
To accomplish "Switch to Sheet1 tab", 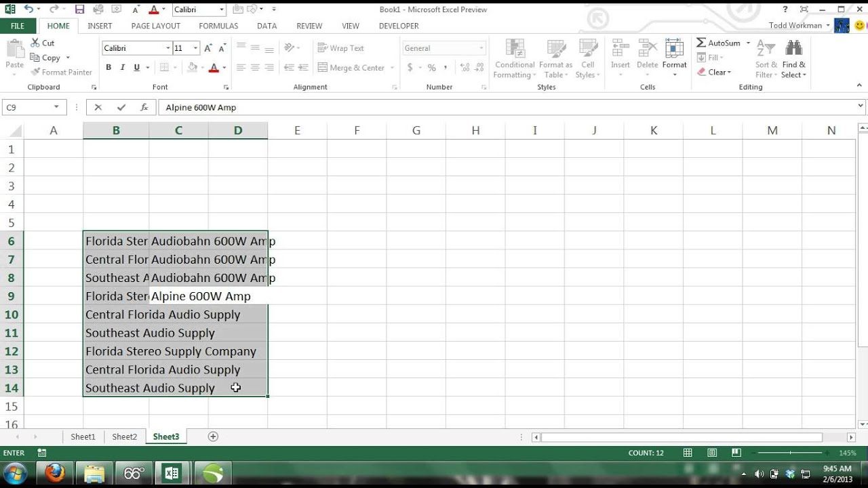I will [83, 436].
